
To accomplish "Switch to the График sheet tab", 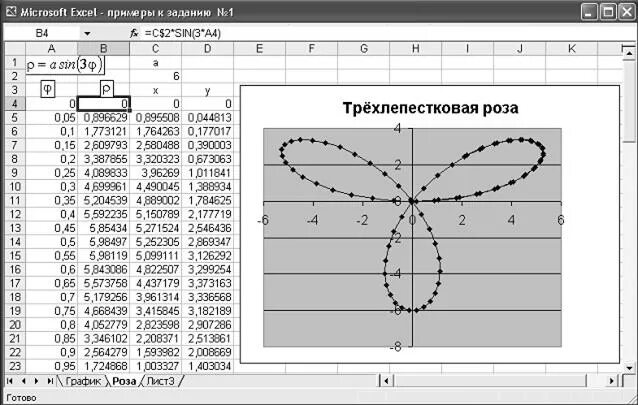I will (83, 381).
